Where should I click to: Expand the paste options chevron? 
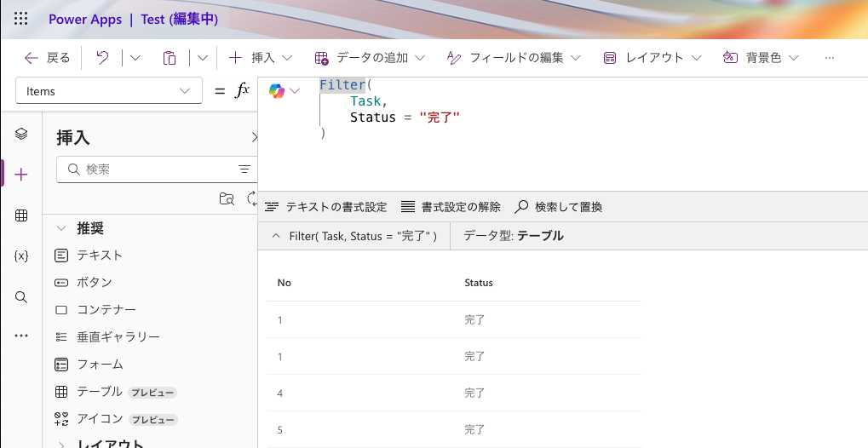point(203,58)
